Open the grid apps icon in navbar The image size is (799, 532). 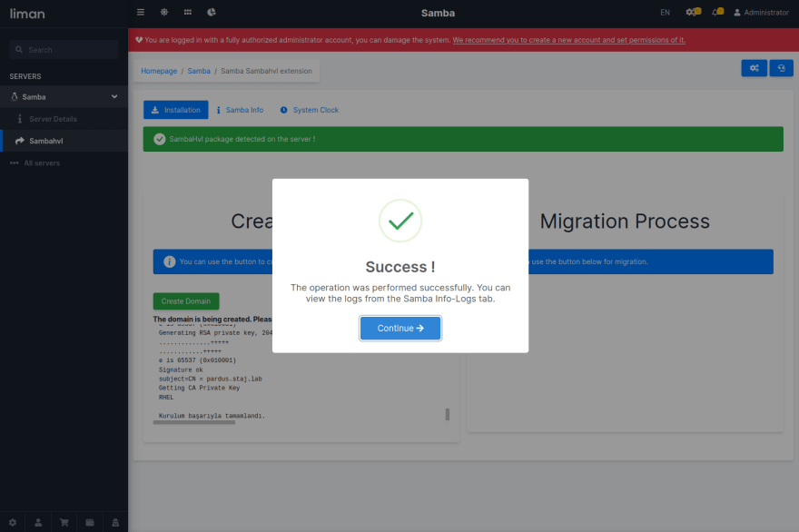point(188,12)
